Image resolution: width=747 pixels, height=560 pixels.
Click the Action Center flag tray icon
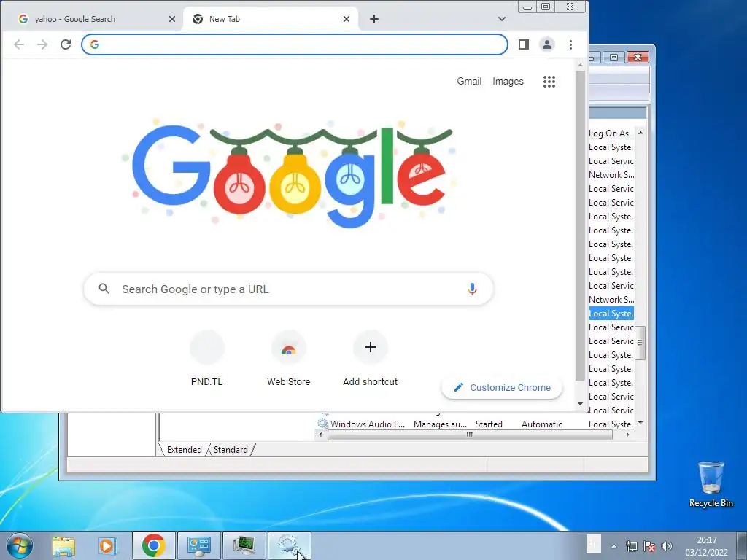(x=649, y=546)
